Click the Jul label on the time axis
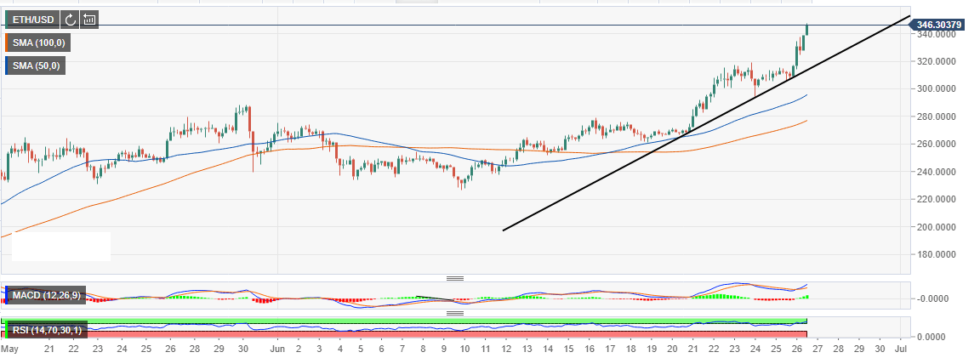The width and height of the screenshot is (980, 358). coord(903,349)
